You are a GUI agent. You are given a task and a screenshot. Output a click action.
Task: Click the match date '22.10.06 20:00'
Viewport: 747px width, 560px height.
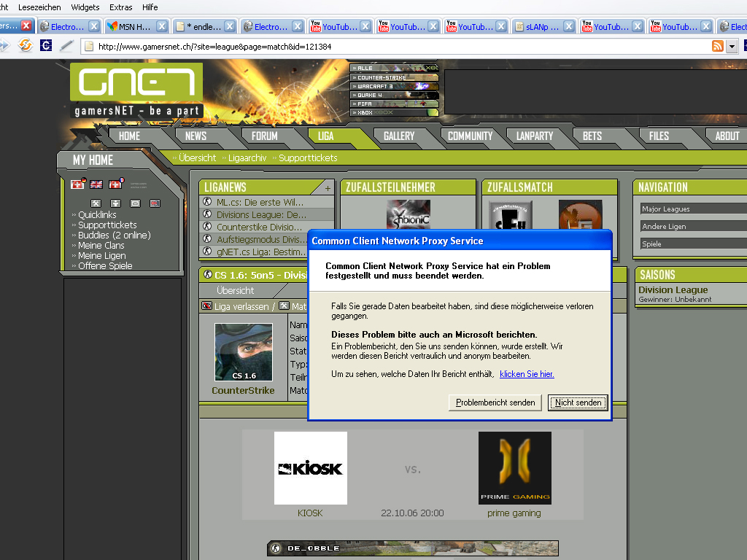[413, 513]
